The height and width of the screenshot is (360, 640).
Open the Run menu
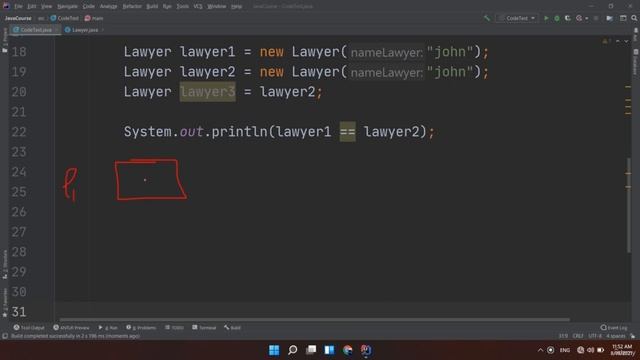[x=167, y=6]
